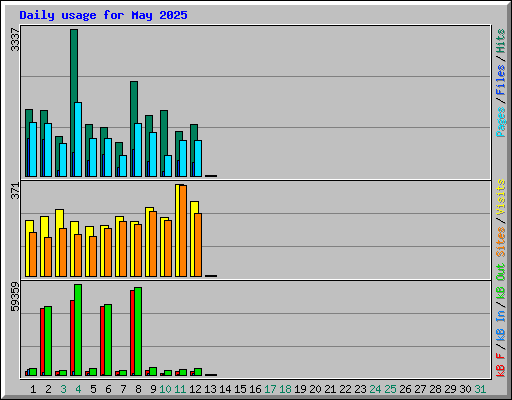The width and height of the screenshot is (512, 400).
Task: Click the 'kB In' legend label
Action: click(500, 325)
